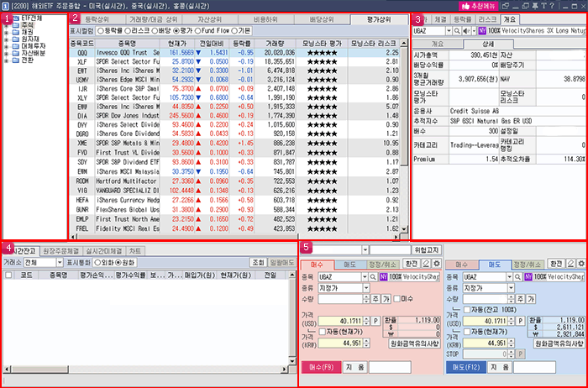Image resolution: width=588 pixels, height=388 pixels.
Task: Click the search magnifier in the sell order form
Action: (518, 277)
